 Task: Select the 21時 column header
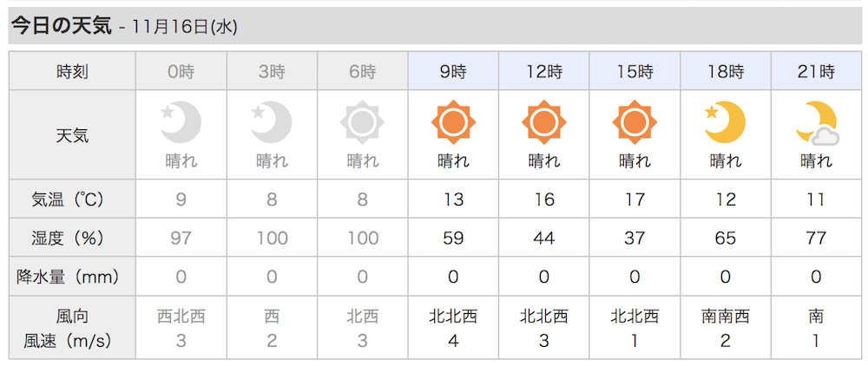tap(816, 71)
